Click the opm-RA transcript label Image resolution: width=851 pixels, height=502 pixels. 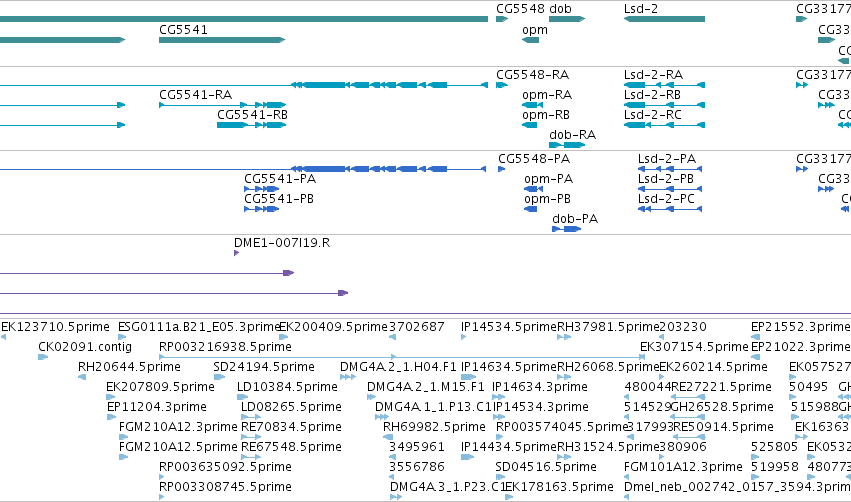pos(547,94)
